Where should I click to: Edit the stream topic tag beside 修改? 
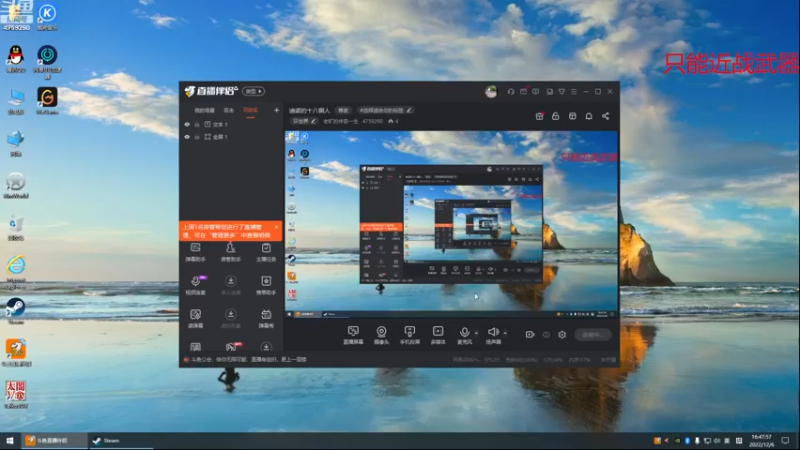[x=386, y=110]
